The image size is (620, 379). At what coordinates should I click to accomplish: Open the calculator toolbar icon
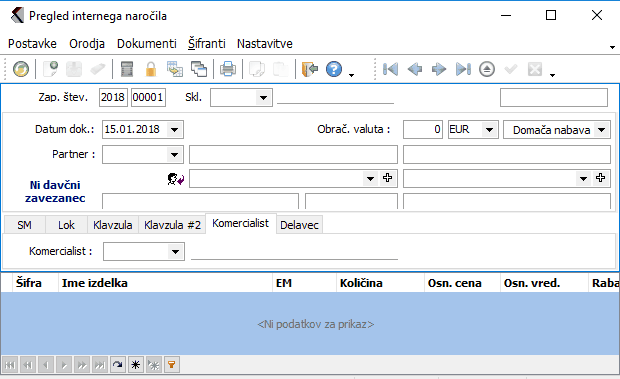[127, 70]
